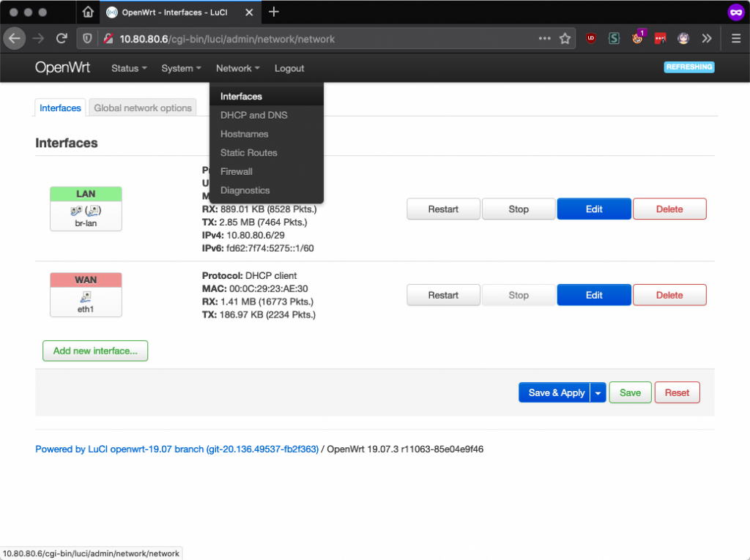Open a new tab with the plus icon
Screen dimensions: 750x560
tap(274, 12)
